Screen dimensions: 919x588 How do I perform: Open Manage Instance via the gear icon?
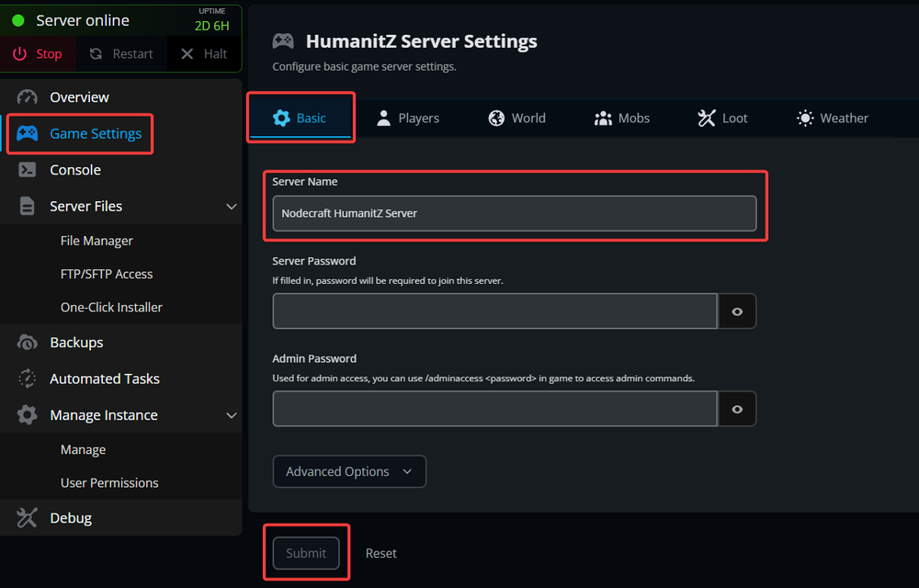(27, 414)
